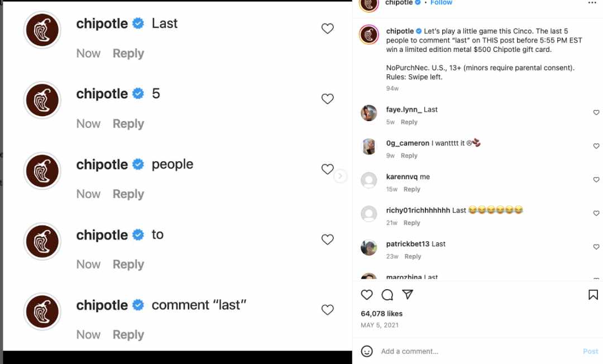This screenshot has height=364, width=603.
Task: Open 0g_cameron's profile via username
Action: (x=407, y=143)
